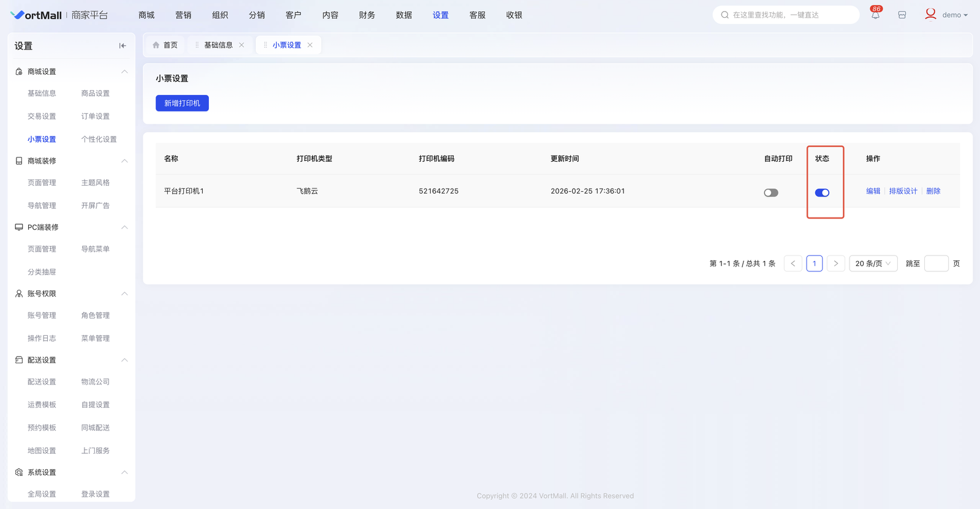Click the demo user avatar icon
980x509 pixels.
(930, 14)
